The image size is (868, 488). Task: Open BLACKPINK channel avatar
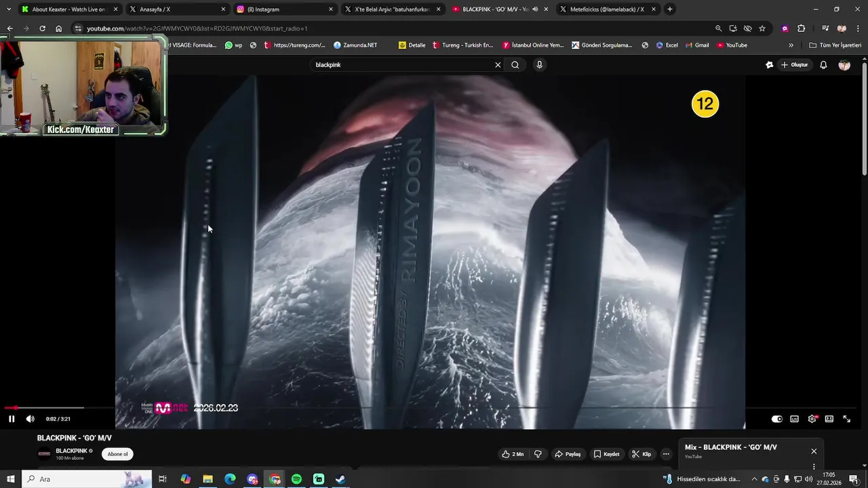tap(44, 454)
